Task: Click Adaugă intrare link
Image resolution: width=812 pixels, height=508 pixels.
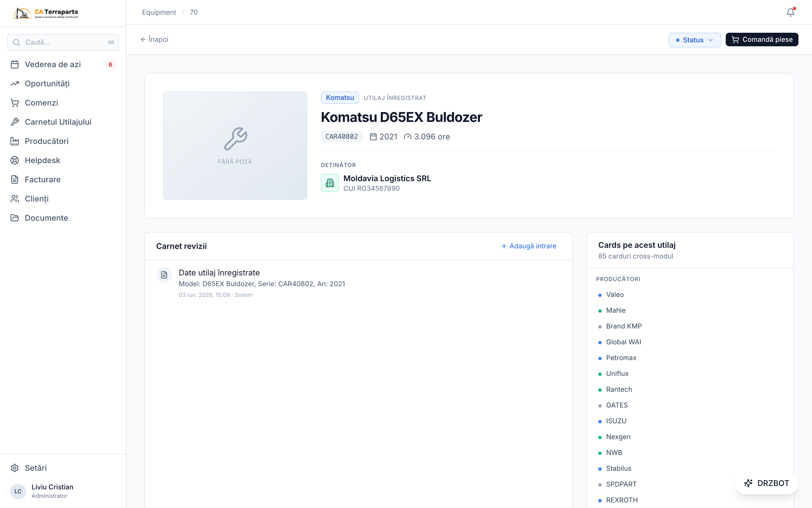Action: tap(529, 246)
